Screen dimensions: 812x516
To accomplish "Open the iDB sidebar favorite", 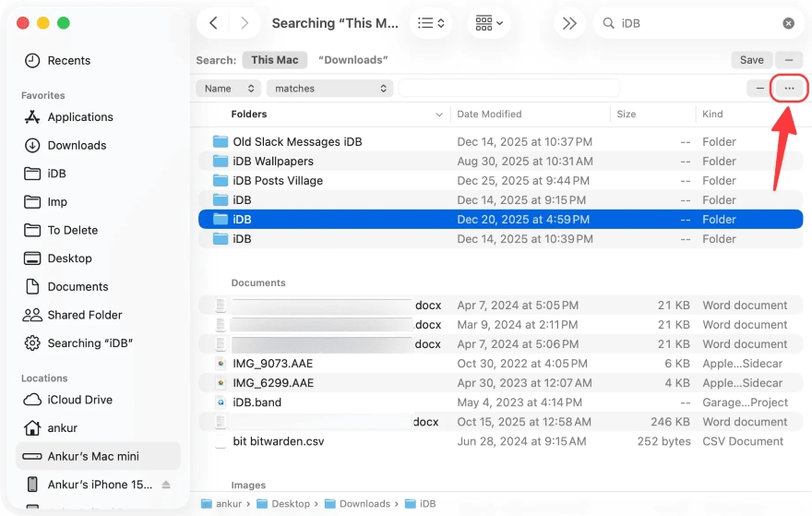I will click(99, 174).
